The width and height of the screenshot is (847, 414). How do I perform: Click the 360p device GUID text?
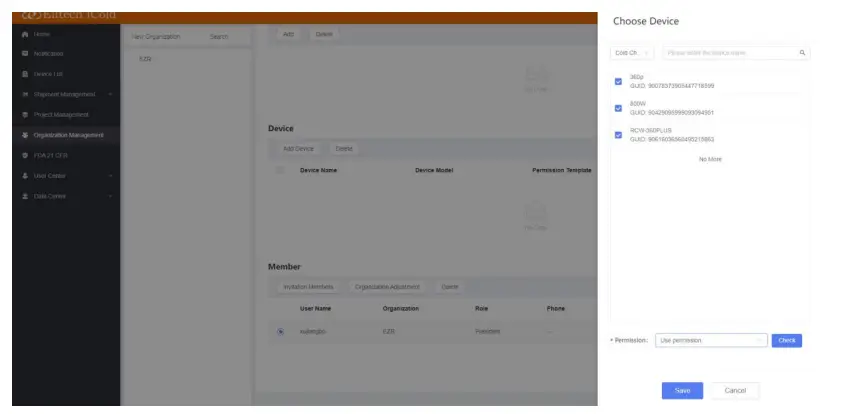[x=672, y=86]
